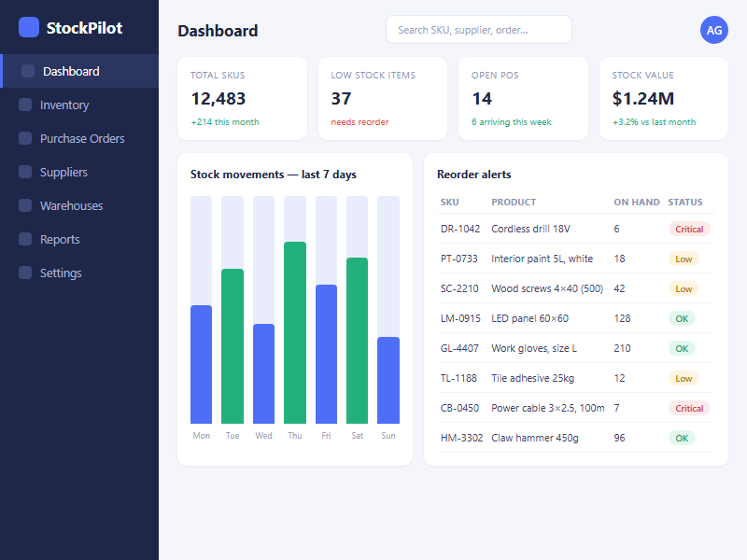747x560 pixels.
Task: Click the Suppliers sidebar icon
Action: (25, 172)
